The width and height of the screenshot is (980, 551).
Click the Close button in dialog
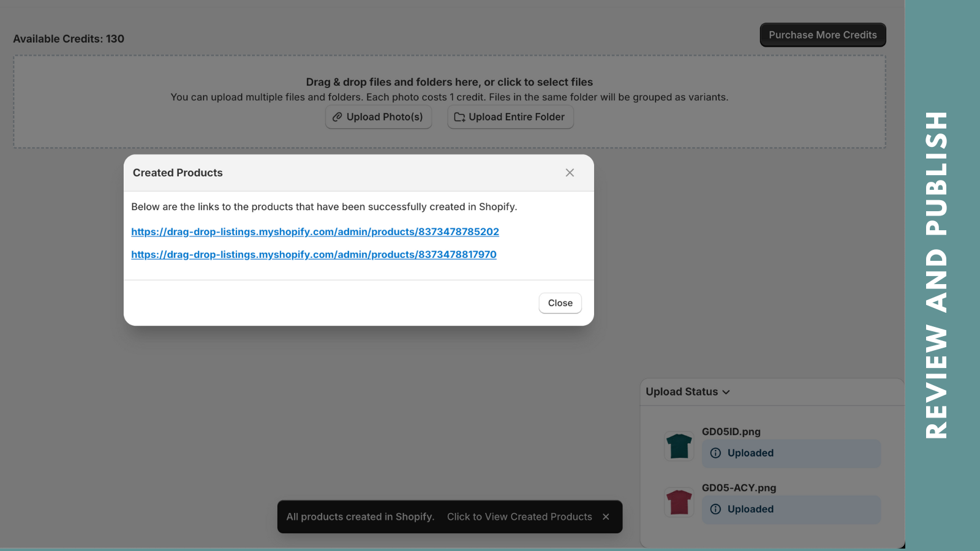tap(560, 303)
